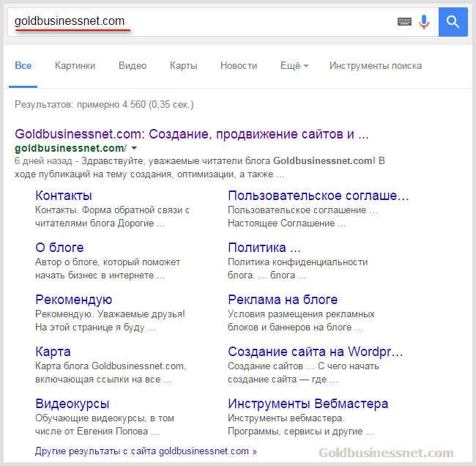Image resolution: width=476 pixels, height=466 pixels.
Task: Click Другие результаты с сайта goldbusinessnet.com link
Action: coord(146,451)
